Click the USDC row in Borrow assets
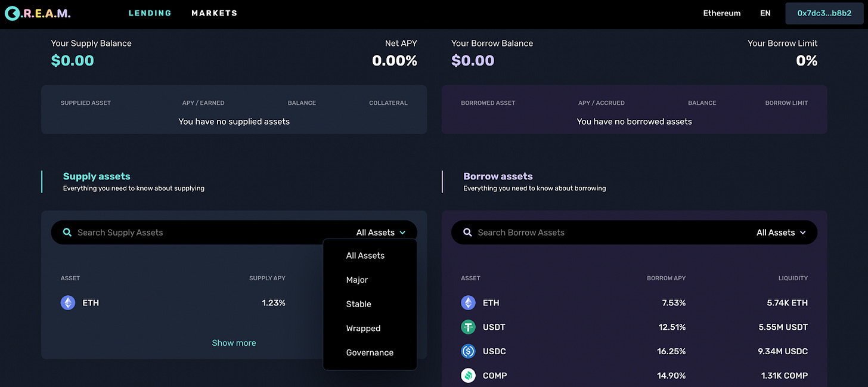 pyautogui.click(x=634, y=351)
